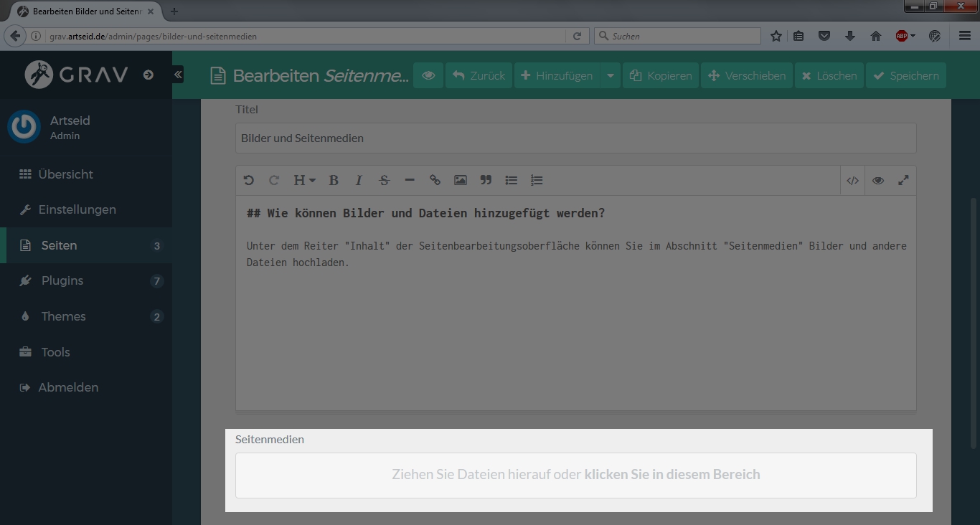980x525 pixels.
Task: Insert an image via the editor toolbar
Action: [461, 181]
